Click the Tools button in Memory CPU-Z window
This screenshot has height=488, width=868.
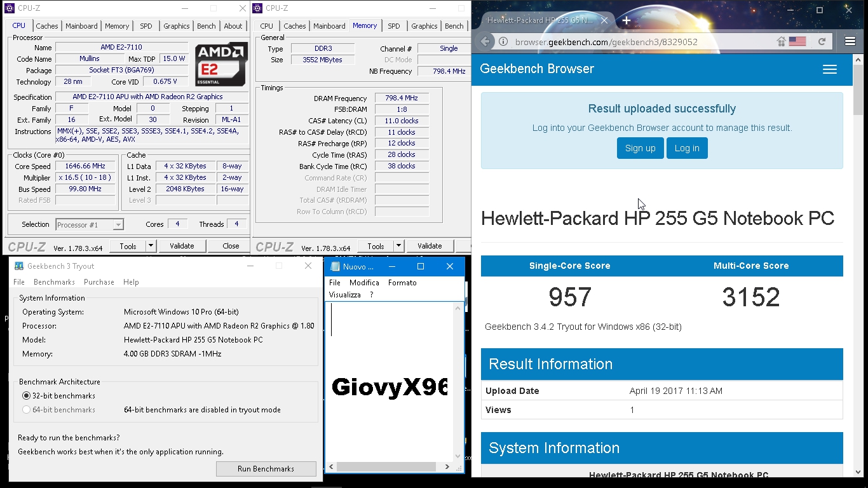click(x=376, y=246)
